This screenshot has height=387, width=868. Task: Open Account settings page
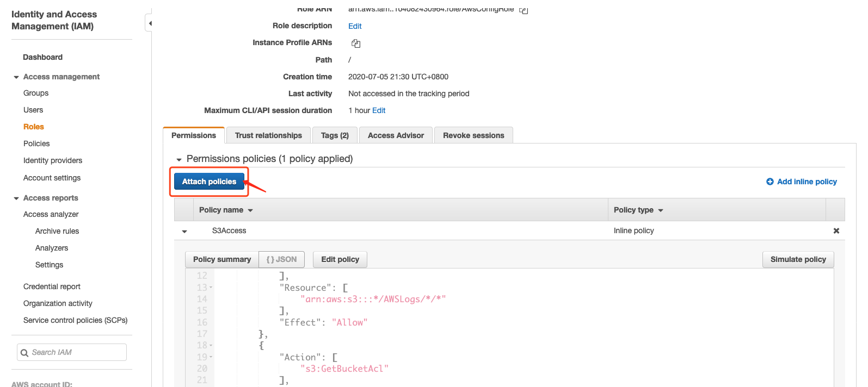point(52,178)
